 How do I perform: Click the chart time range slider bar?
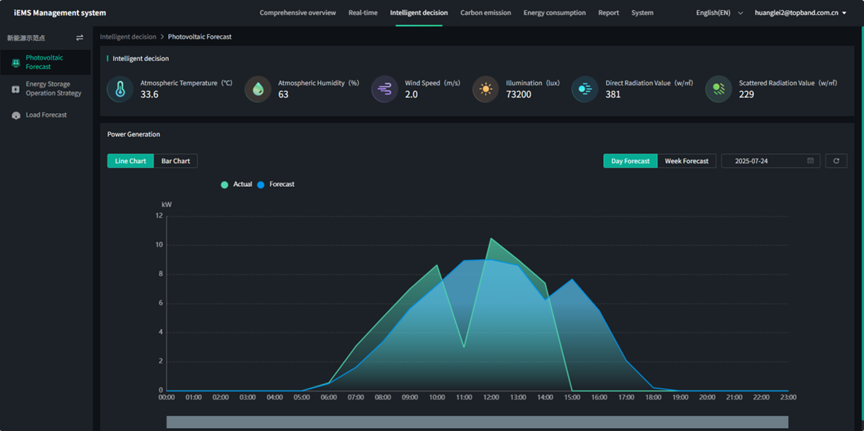tap(477, 422)
